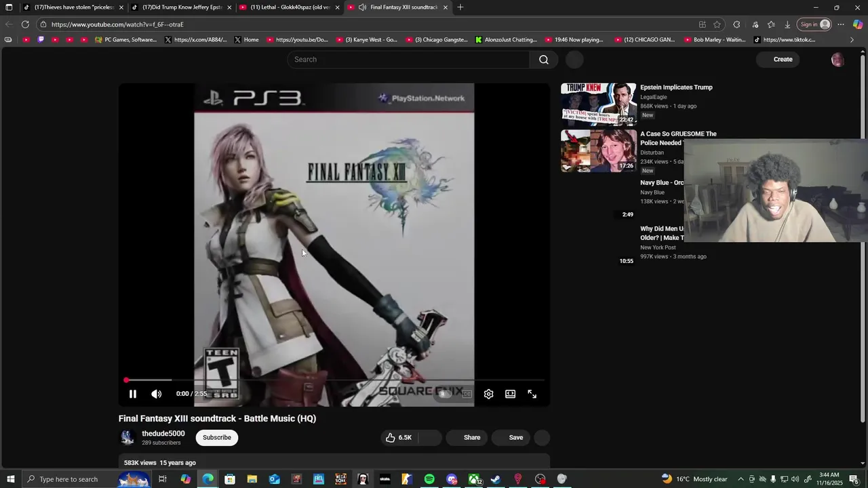Open a new browser tab
The image size is (868, 488).
click(460, 7)
